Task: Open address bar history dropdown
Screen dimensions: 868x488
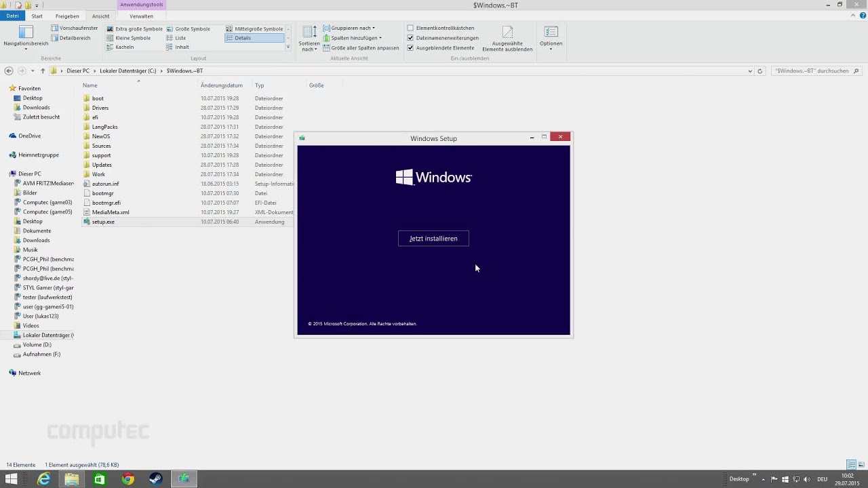Action: tap(750, 70)
